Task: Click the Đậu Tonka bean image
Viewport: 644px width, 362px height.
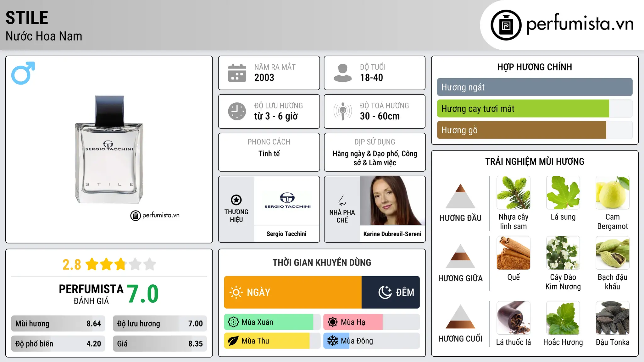Action: pos(613,318)
